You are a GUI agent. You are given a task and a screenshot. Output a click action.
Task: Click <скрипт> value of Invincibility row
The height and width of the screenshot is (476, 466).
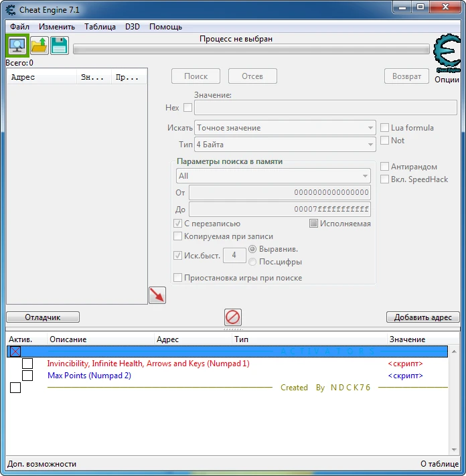405,364
